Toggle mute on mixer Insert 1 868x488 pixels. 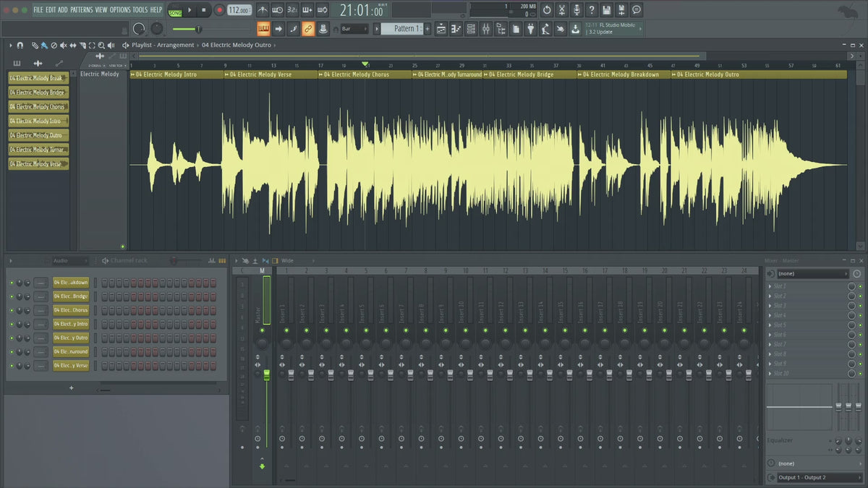pos(285,330)
